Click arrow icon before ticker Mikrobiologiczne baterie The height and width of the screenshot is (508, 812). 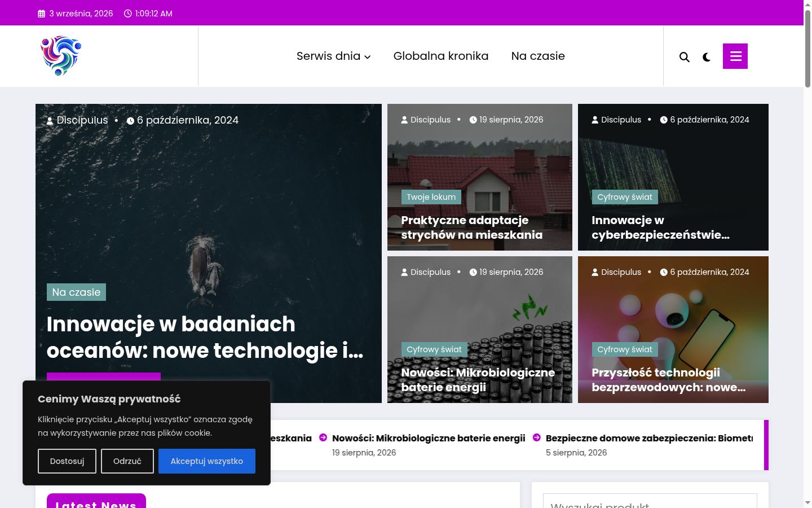click(323, 437)
